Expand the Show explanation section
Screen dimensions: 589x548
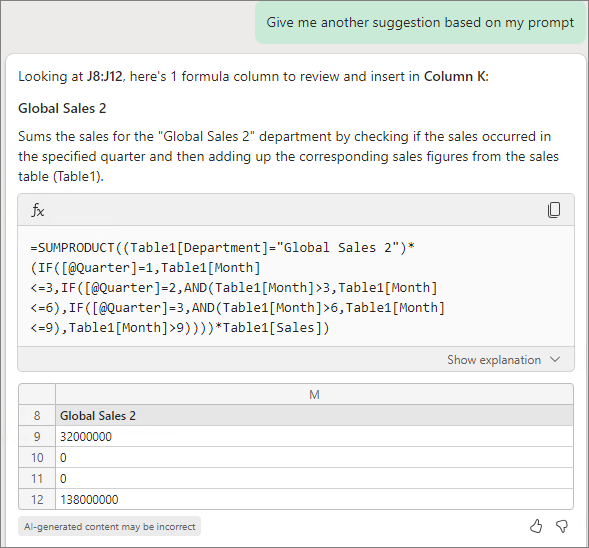tap(503, 359)
